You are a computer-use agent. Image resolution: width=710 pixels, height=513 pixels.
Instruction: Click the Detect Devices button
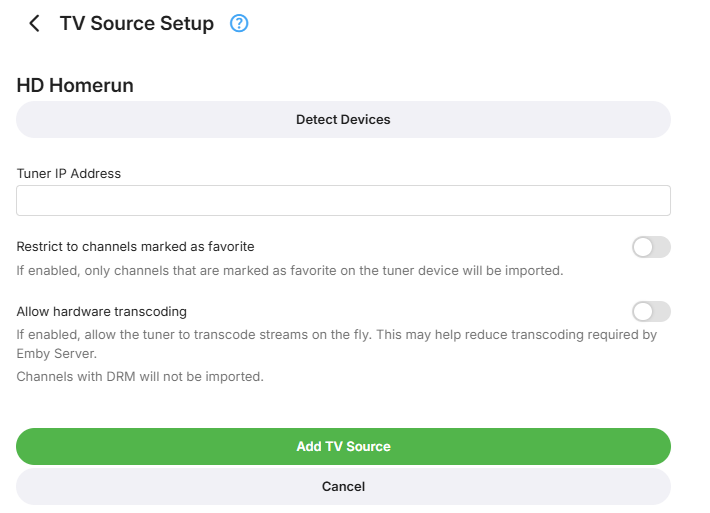343,119
